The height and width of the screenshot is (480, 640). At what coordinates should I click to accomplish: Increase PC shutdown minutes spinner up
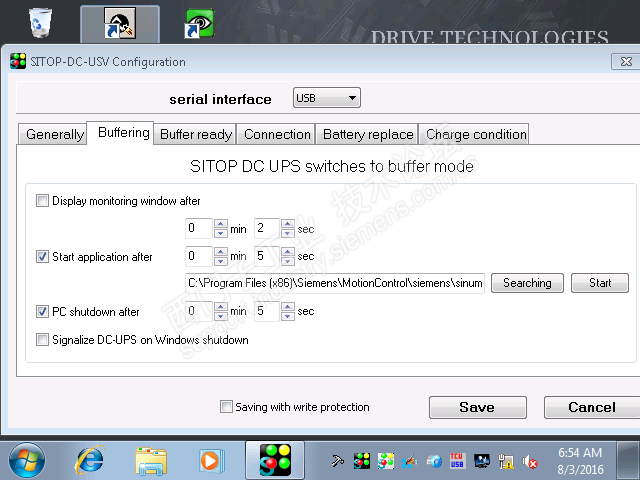(220, 307)
